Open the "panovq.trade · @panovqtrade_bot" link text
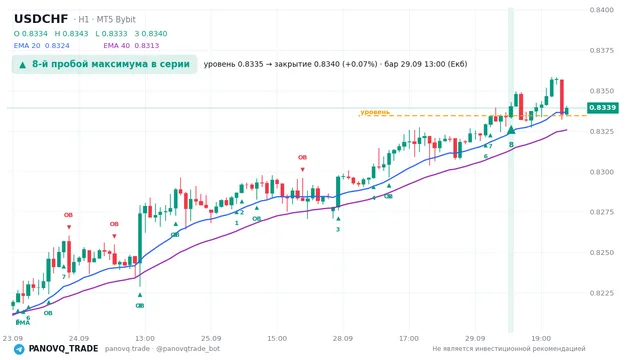 tap(162, 349)
